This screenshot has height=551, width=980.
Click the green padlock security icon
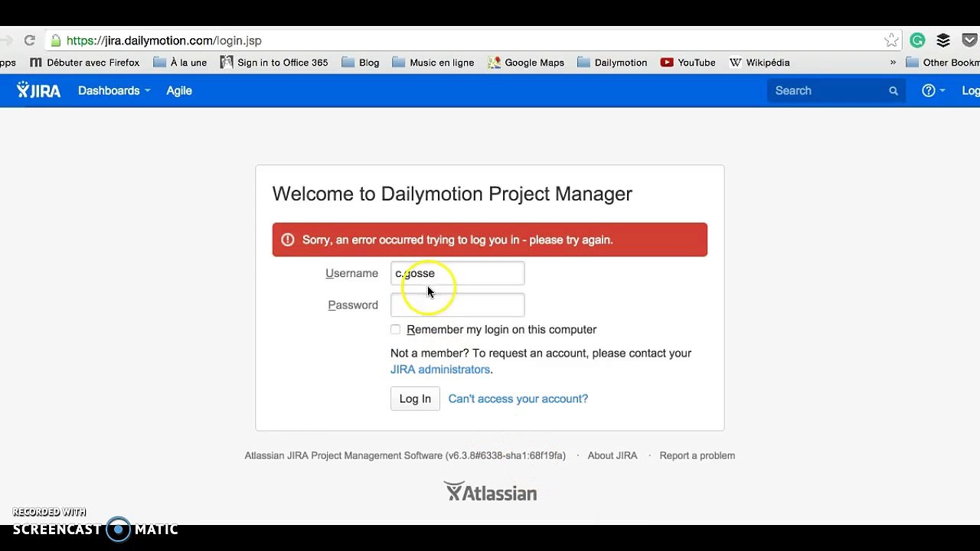pos(55,41)
